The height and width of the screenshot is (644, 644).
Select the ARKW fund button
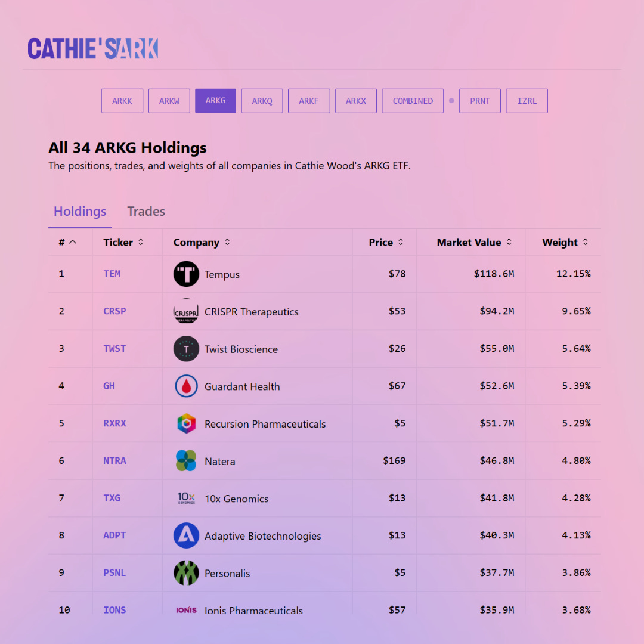(x=169, y=101)
